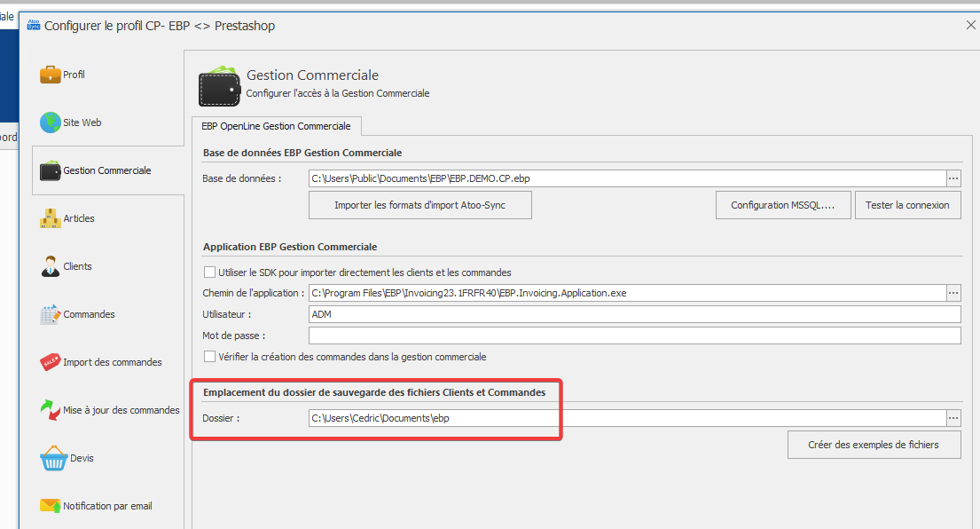Open Mise à jour des commandes label
Screen dimensions: 980x529
[x=122, y=410]
